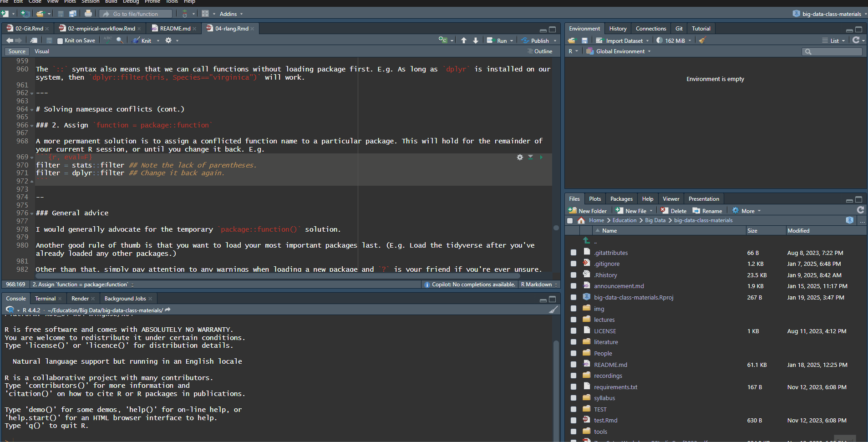
Task: Show the document in a new window
Action: (x=34, y=41)
